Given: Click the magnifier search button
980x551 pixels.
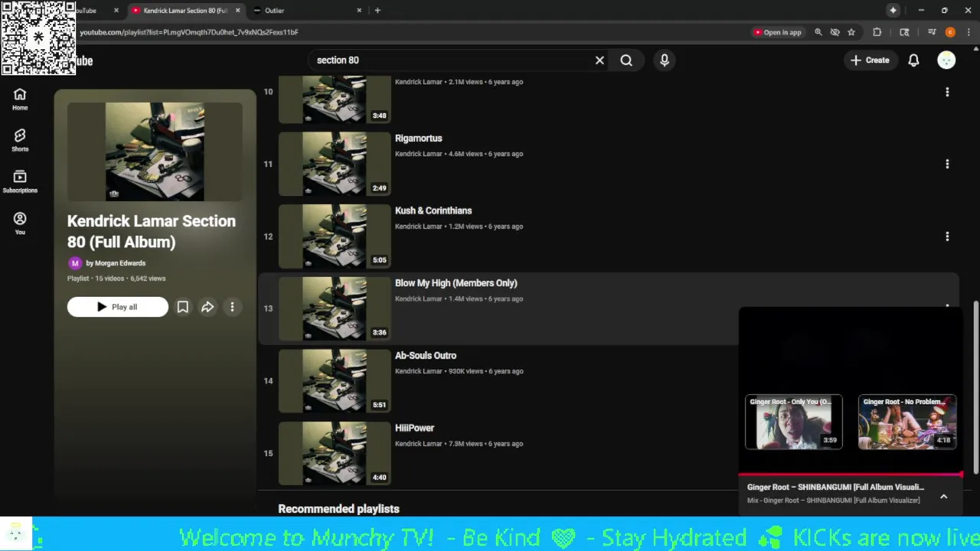Looking at the screenshot, I should (626, 60).
